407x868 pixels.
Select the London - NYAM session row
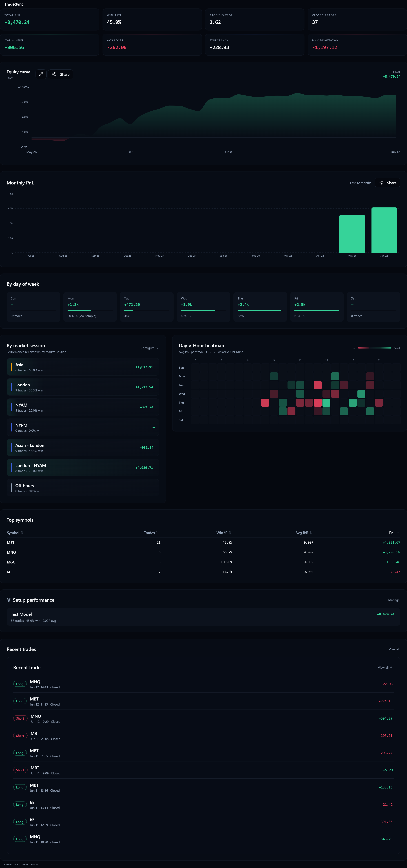[x=83, y=468]
